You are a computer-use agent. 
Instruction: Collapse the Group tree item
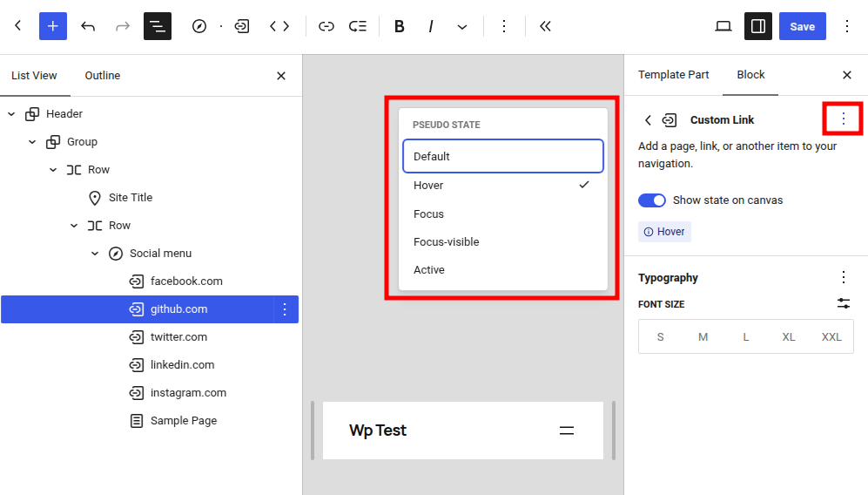pos(32,142)
